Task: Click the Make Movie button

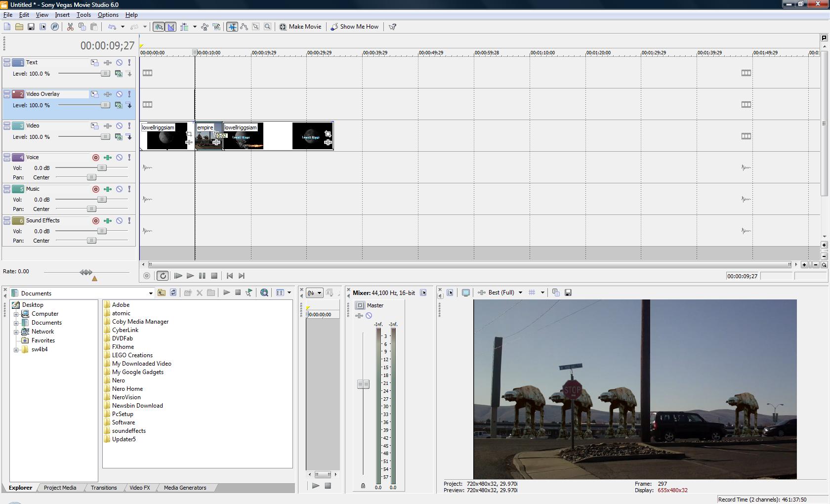Action: tap(300, 27)
